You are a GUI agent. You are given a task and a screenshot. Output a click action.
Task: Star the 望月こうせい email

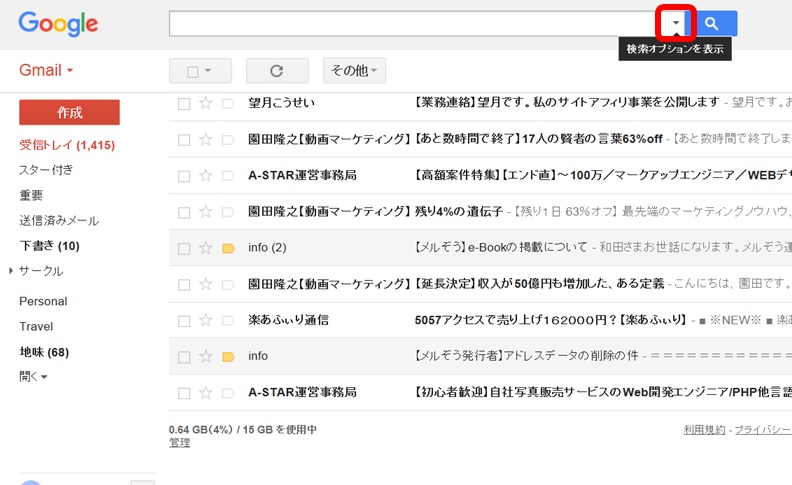(x=206, y=103)
